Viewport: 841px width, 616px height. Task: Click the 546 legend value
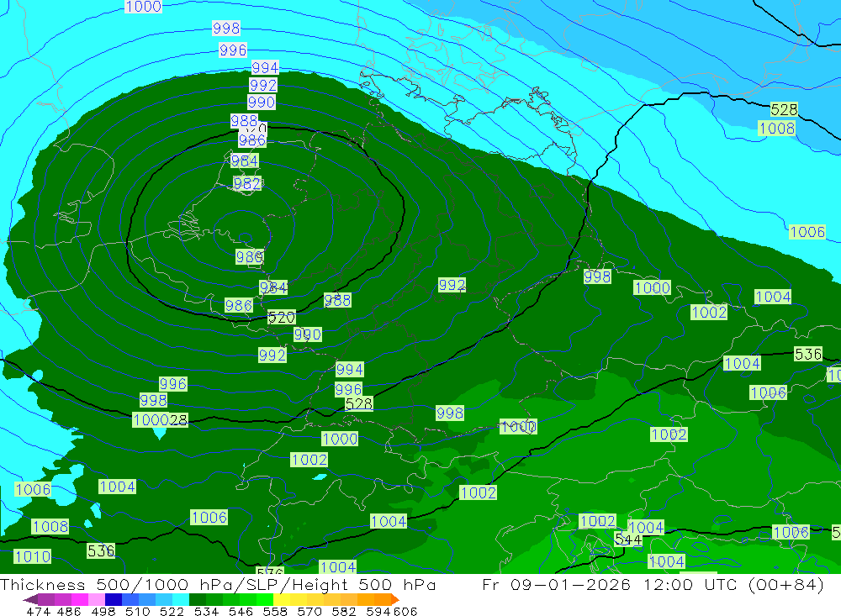[x=241, y=611]
